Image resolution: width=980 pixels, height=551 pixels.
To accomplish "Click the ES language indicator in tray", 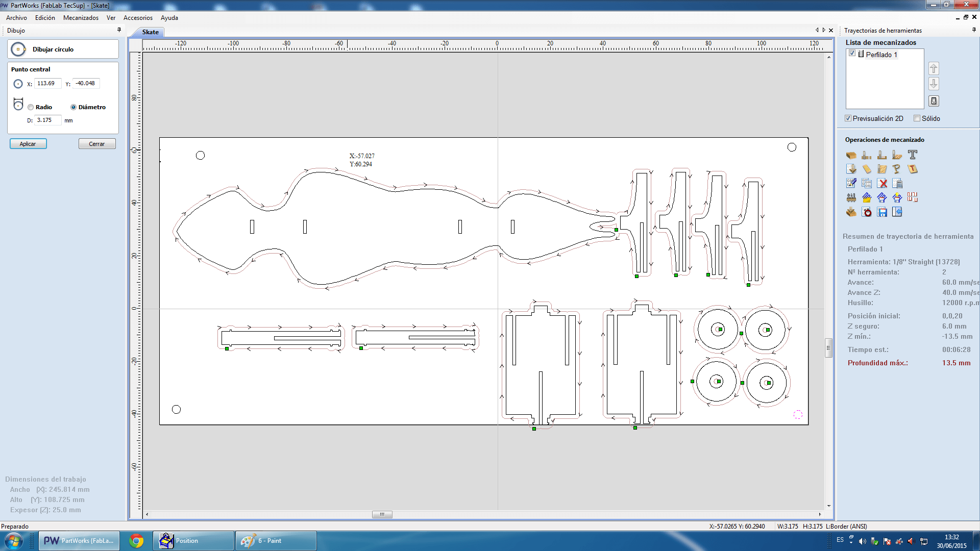I will [840, 540].
